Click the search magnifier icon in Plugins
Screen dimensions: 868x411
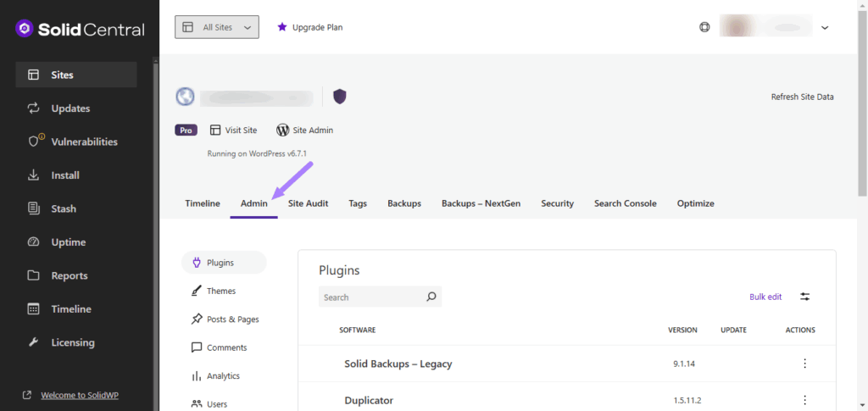coord(431,297)
